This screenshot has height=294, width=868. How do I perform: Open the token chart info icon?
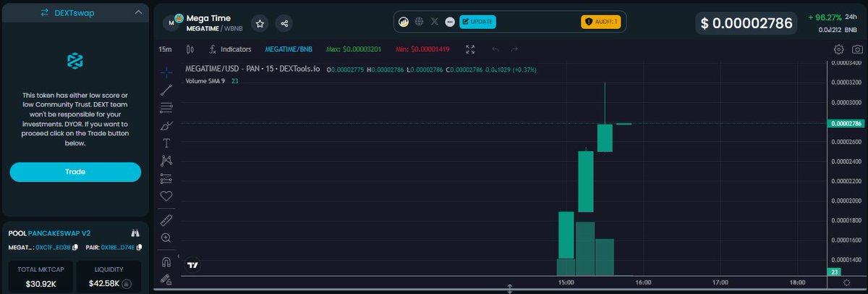404,22
